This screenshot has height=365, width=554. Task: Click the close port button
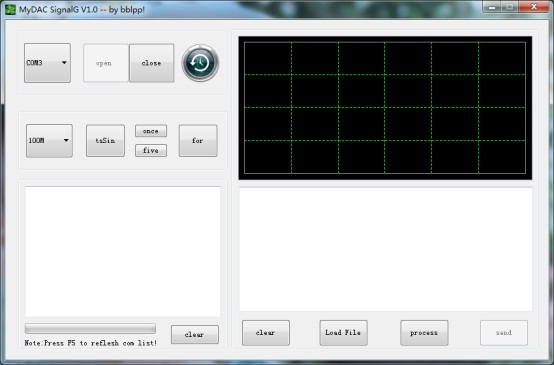click(152, 63)
